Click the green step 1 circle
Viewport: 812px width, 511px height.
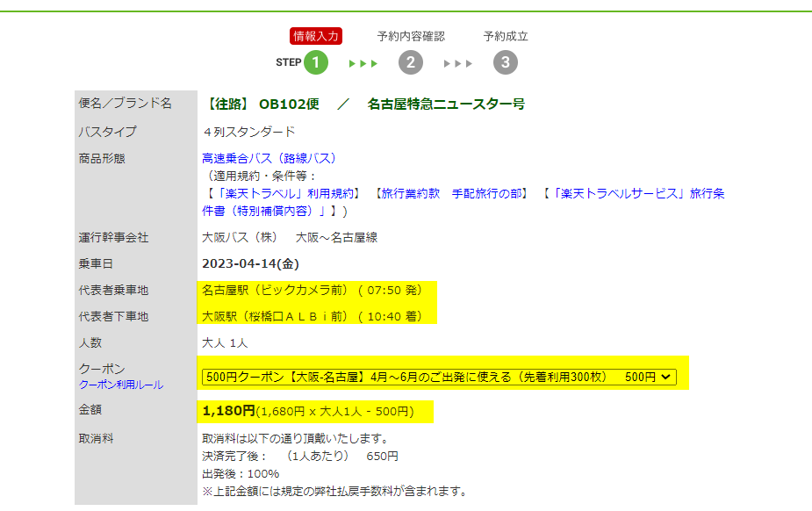(x=316, y=62)
